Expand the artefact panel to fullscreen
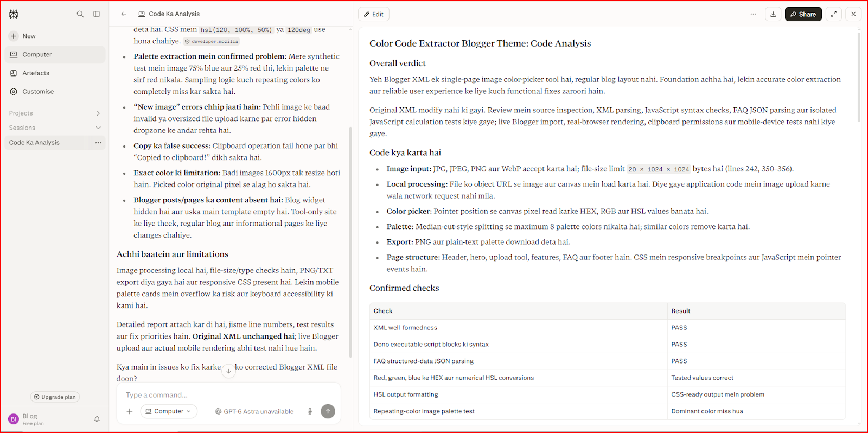Image resolution: width=868 pixels, height=433 pixels. 834,14
